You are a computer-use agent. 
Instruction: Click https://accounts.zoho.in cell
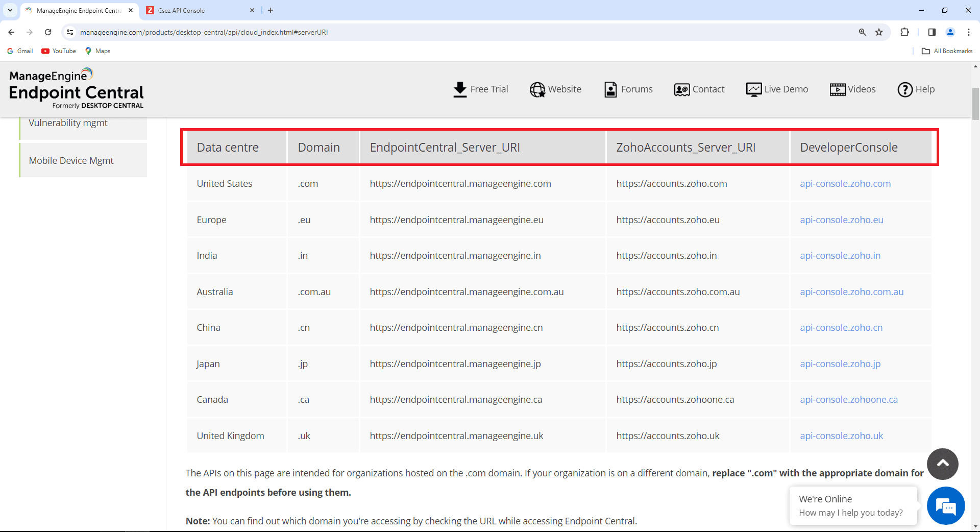coord(698,256)
